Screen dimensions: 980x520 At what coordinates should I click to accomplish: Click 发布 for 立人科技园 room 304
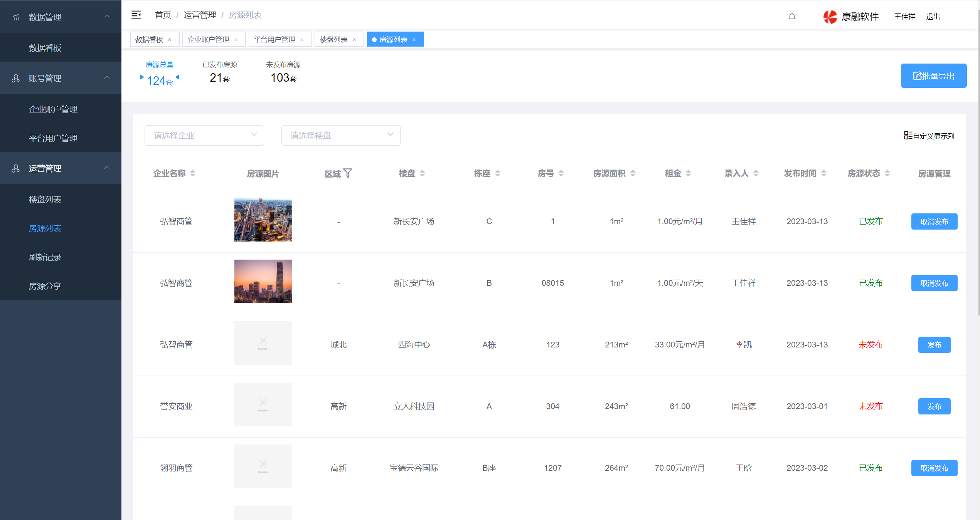coord(934,406)
